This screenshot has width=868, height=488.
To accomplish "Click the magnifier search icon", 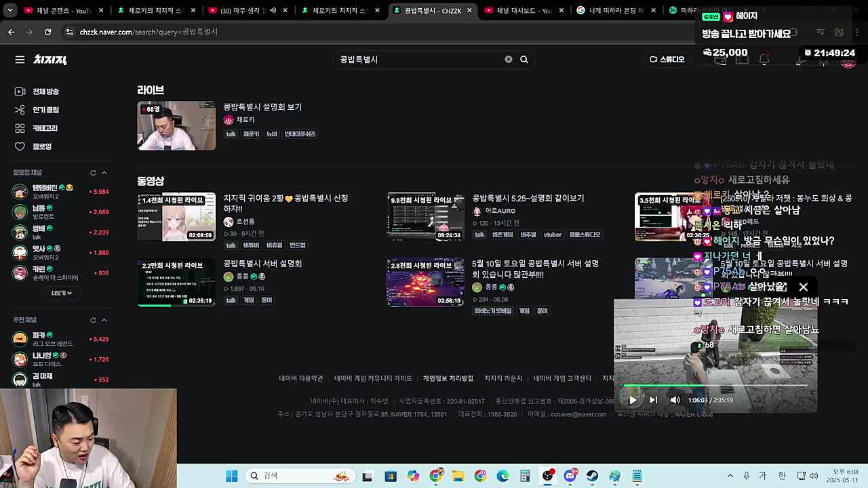I will (x=524, y=60).
